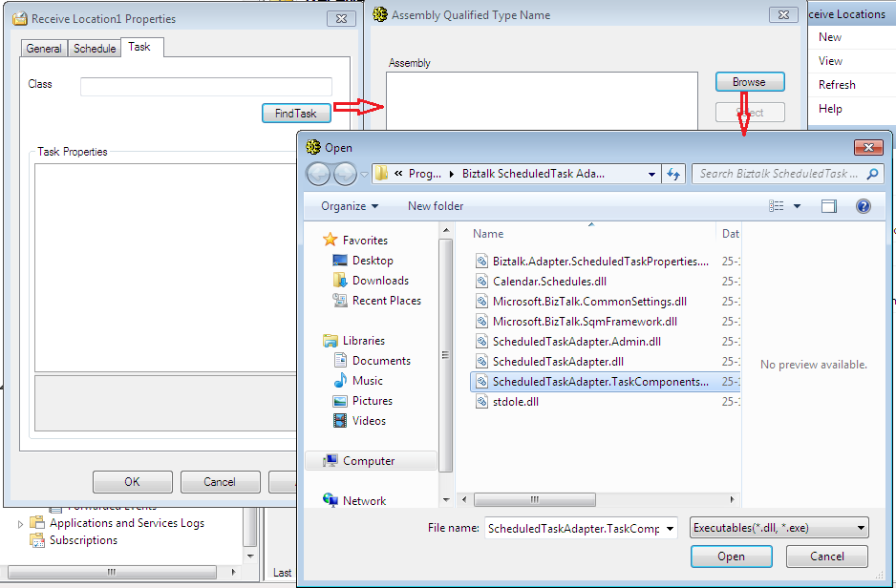The height and width of the screenshot is (588, 896).
Task: Expand Applications and Services Logs node
Action: 21,523
